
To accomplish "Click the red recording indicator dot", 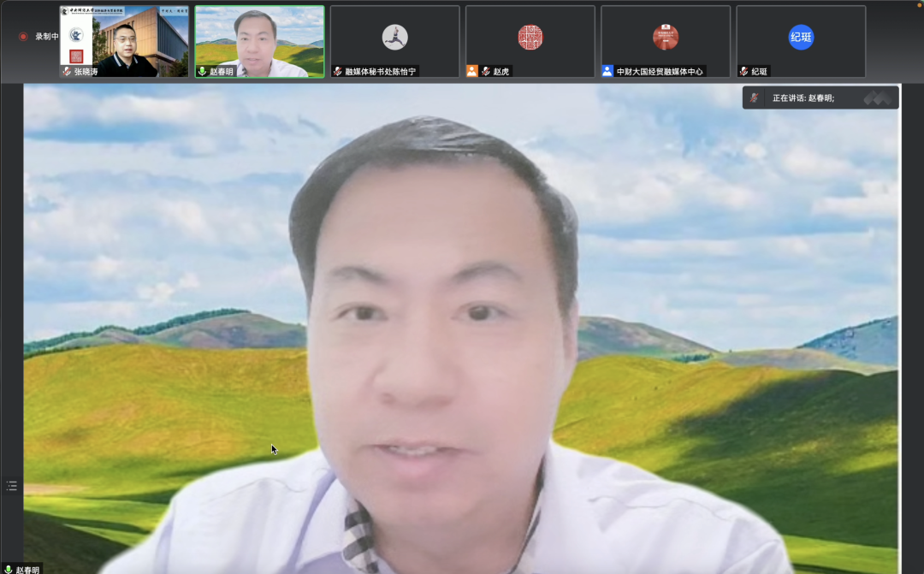I will (x=23, y=37).
